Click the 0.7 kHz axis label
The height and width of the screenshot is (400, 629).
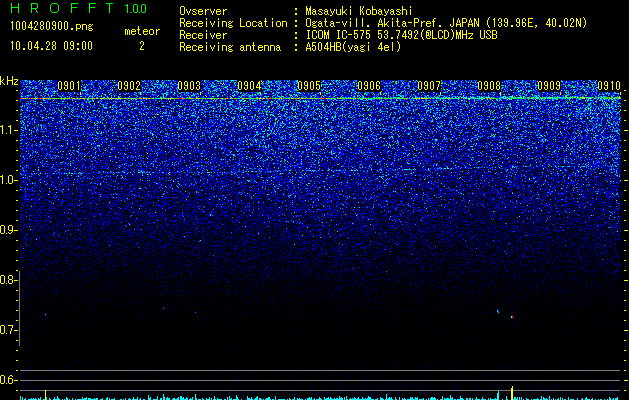tap(8, 330)
